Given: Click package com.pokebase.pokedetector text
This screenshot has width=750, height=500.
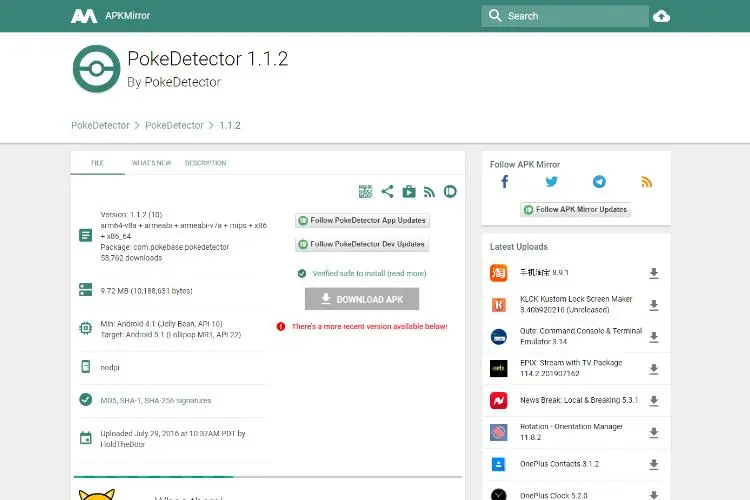Looking at the screenshot, I should tap(165, 247).
